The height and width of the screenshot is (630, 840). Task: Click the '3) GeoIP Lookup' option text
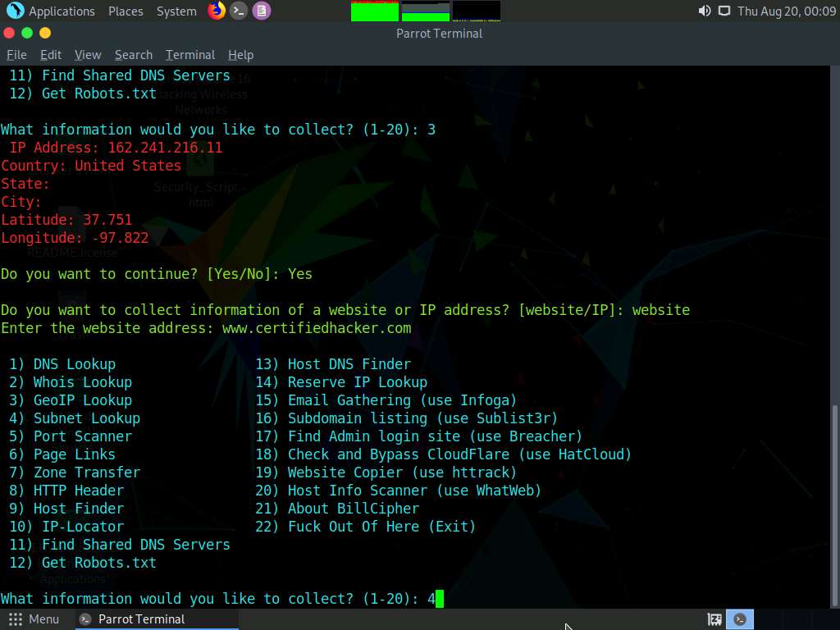pos(71,400)
